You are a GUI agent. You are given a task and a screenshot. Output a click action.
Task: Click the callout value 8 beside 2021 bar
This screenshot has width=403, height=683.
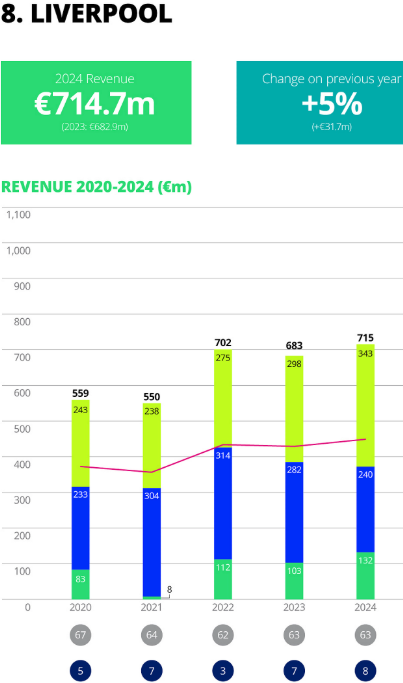(169, 589)
